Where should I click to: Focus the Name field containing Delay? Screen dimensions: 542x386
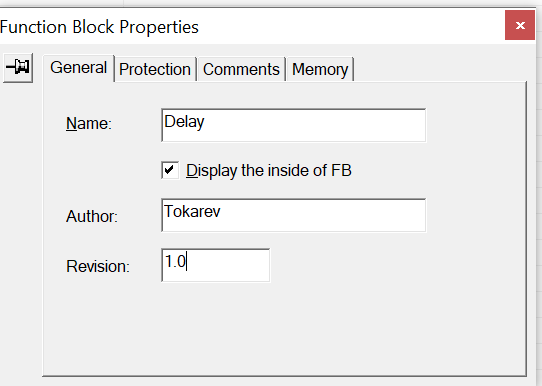click(x=293, y=125)
